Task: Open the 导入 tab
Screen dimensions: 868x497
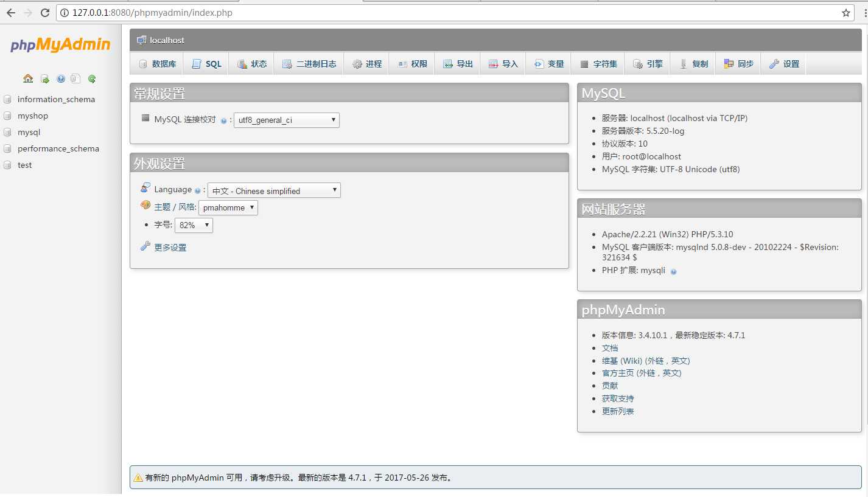Action: 503,64
